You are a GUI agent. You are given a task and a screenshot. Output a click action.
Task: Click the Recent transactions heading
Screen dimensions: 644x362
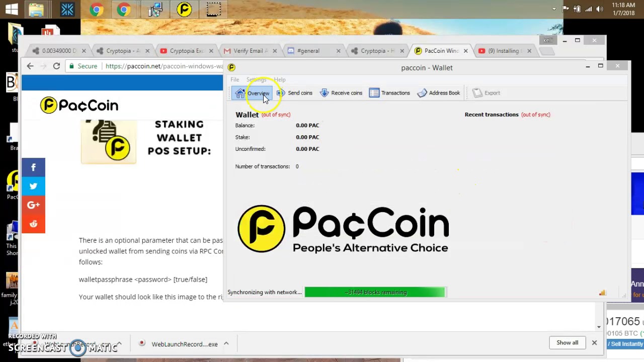coord(492,115)
